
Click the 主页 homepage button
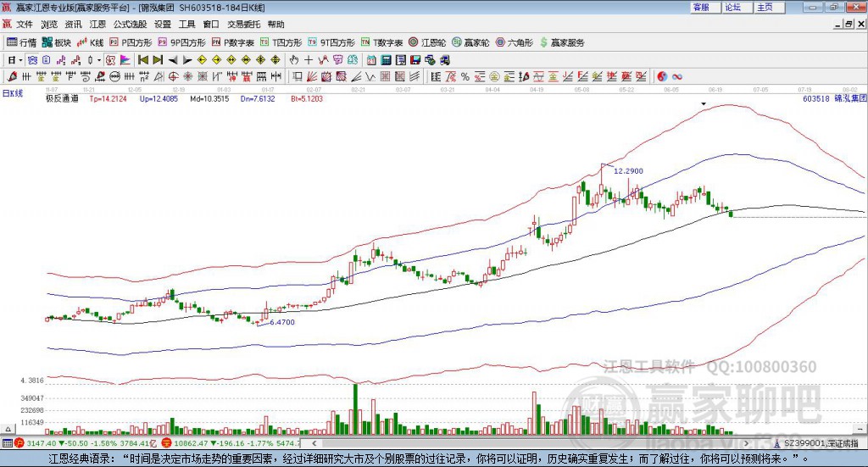tap(769, 7)
